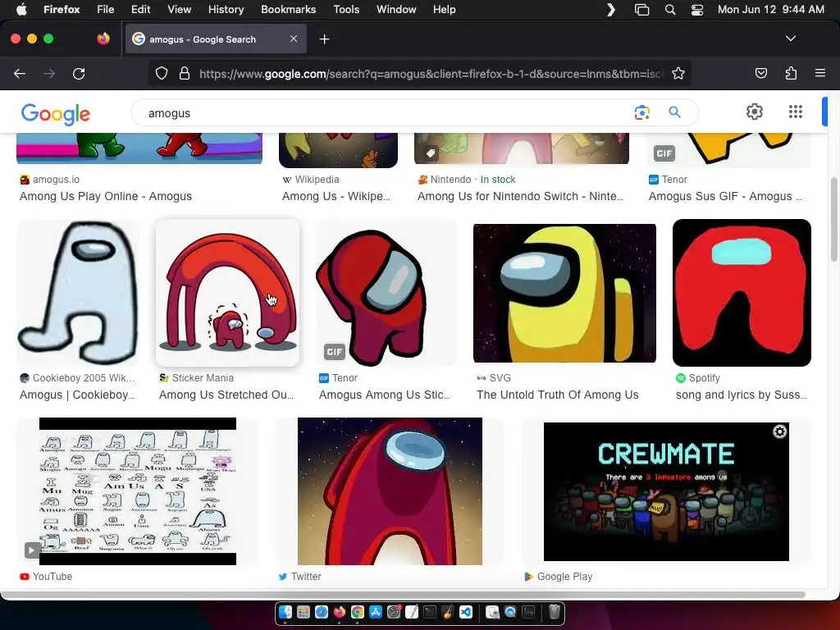Open a new tab with the plus button

coord(324,39)
